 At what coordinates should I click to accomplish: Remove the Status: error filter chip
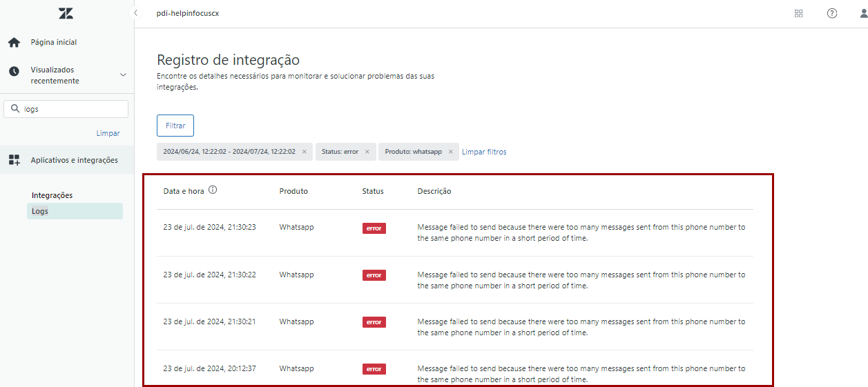(x=367, y=152)
